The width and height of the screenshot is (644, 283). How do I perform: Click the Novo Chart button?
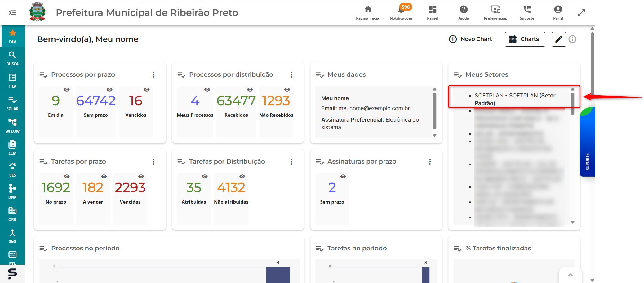pos(470,39)
